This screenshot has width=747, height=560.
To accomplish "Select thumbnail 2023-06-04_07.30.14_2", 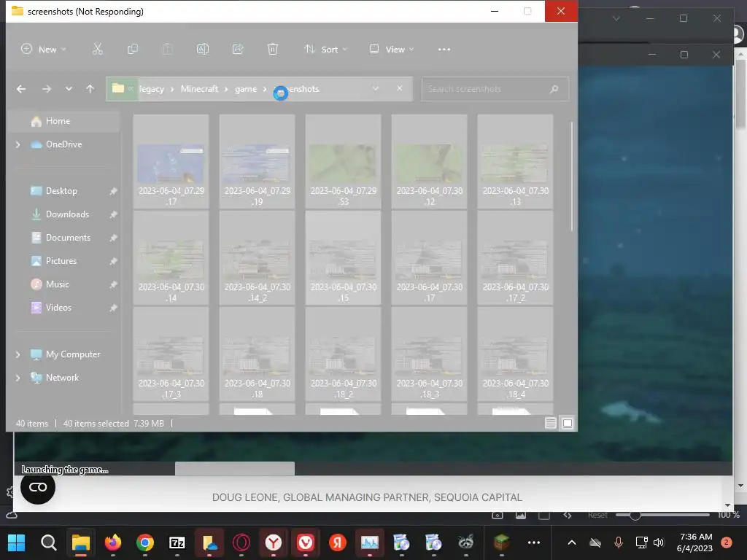I will coord(258,258).
